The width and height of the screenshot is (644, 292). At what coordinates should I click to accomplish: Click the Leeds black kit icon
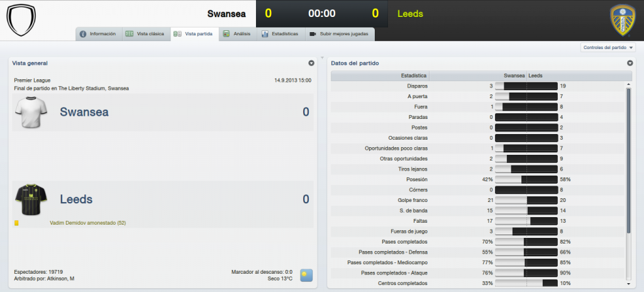31,199
